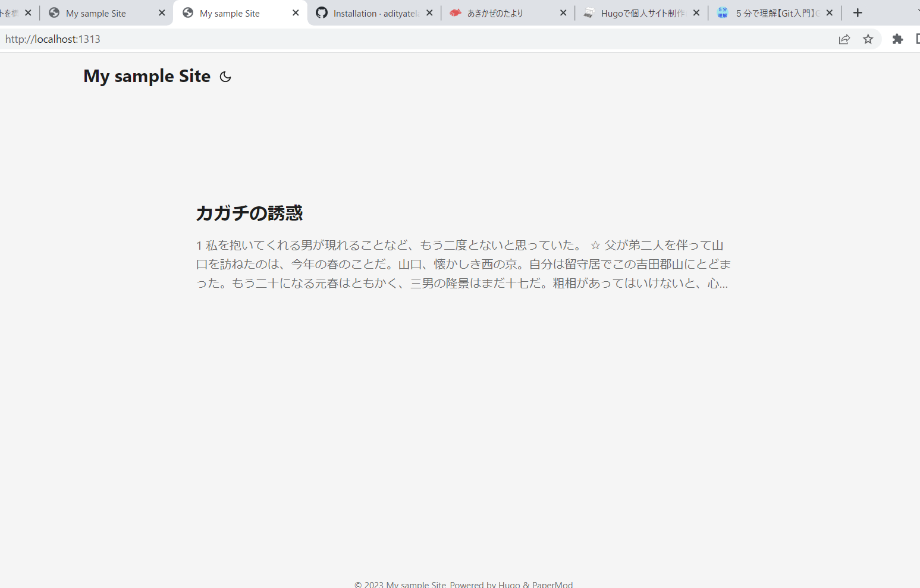Close the あきかぜのたより tab
920x588 pixels.
[563, 13]
